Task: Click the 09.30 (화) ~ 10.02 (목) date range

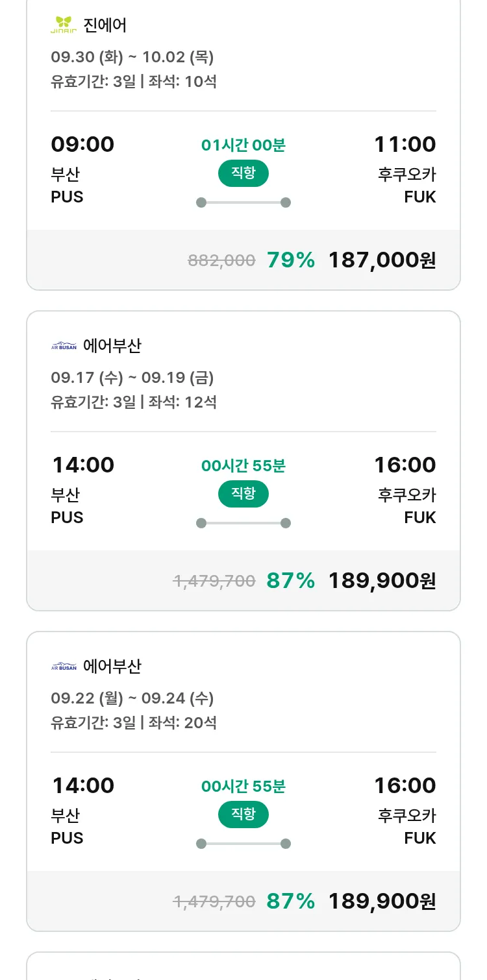Action: point(132,57)
